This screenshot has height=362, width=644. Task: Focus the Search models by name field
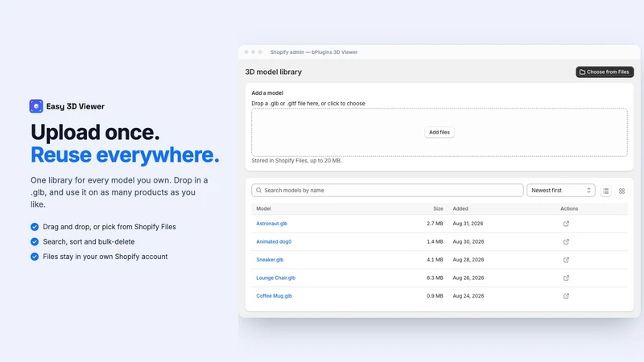387,191
